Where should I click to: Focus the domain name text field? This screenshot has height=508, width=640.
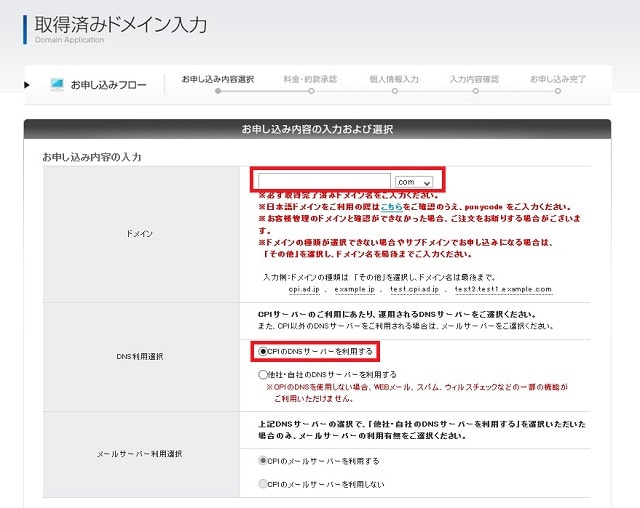tap(324, 181)
